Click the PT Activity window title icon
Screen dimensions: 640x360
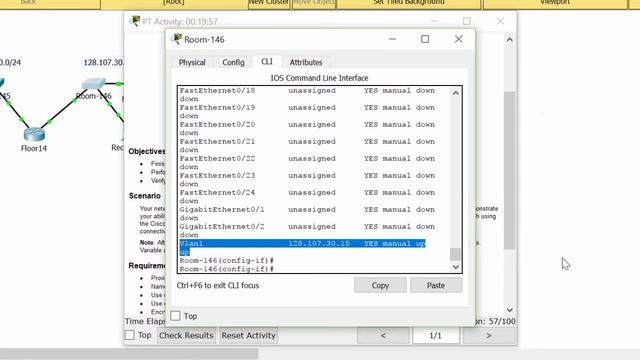click(135, 21)
